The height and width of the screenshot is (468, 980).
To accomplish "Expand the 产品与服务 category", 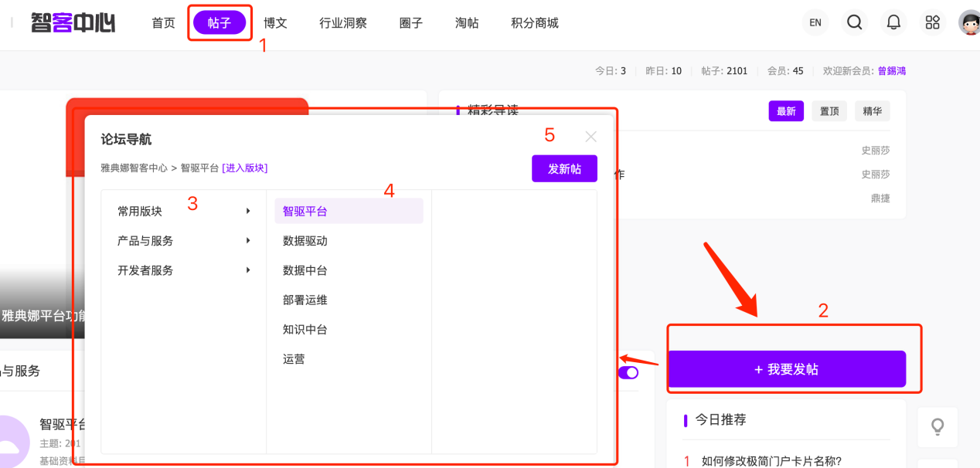I will [x=183, y=241].
